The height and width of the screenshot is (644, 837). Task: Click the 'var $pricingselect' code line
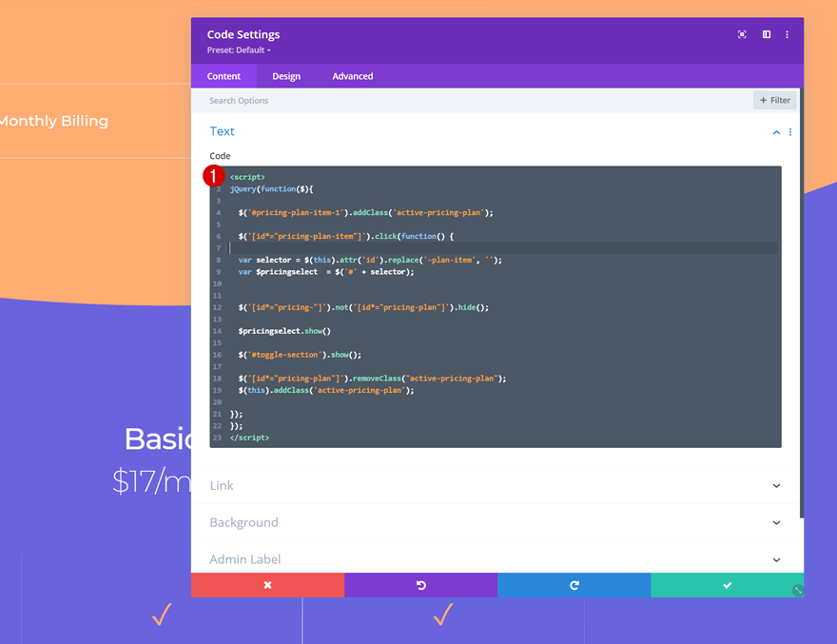click(x=326, y=272)
